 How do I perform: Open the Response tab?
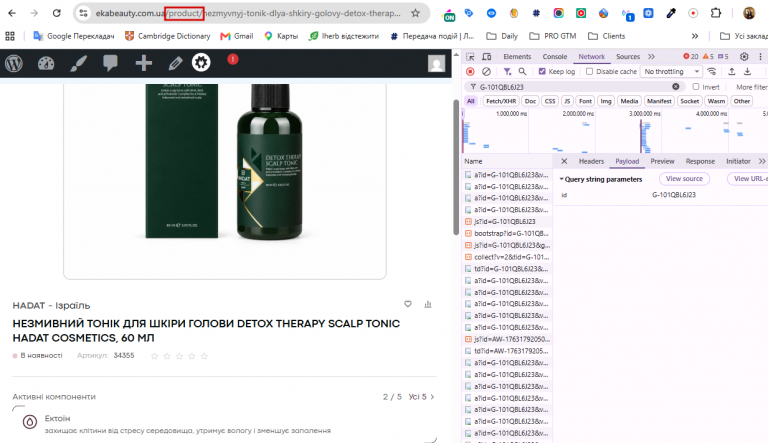(x=700, y=161)
